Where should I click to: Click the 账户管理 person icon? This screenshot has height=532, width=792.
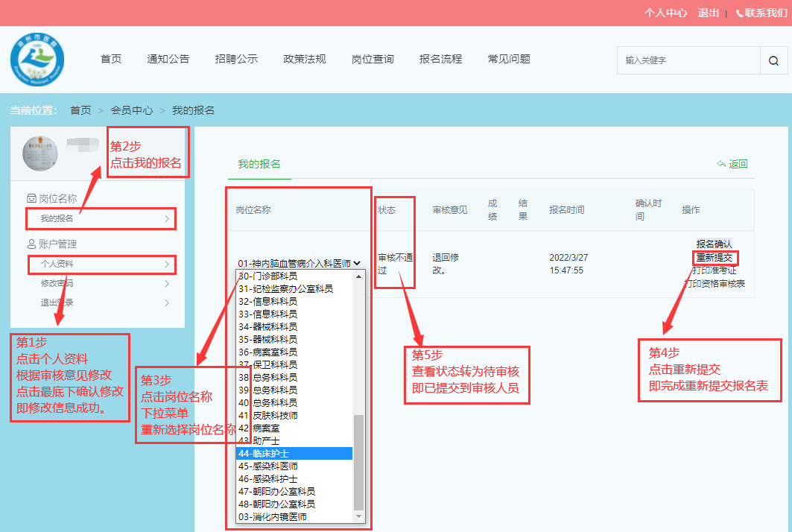[x=31, y=244]
